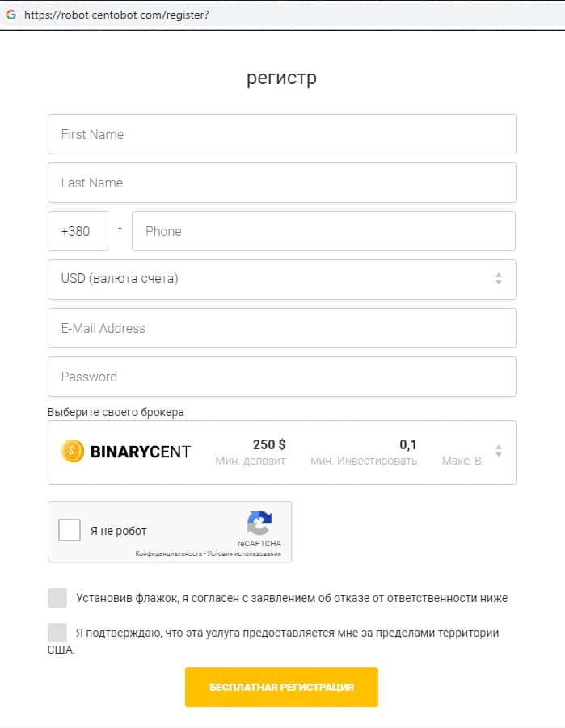Select the Phone number field

[323, 231]
